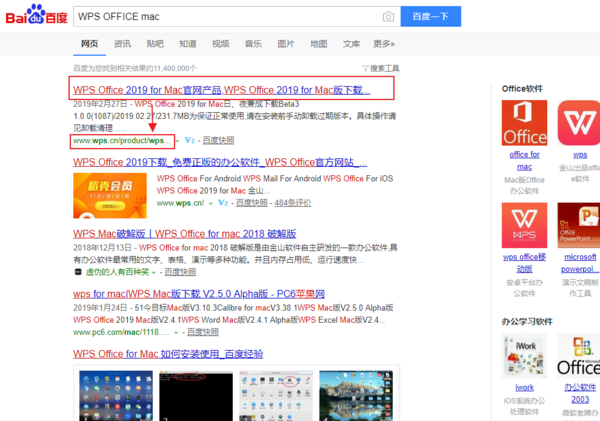Click the Office 2003 icon

579,356
